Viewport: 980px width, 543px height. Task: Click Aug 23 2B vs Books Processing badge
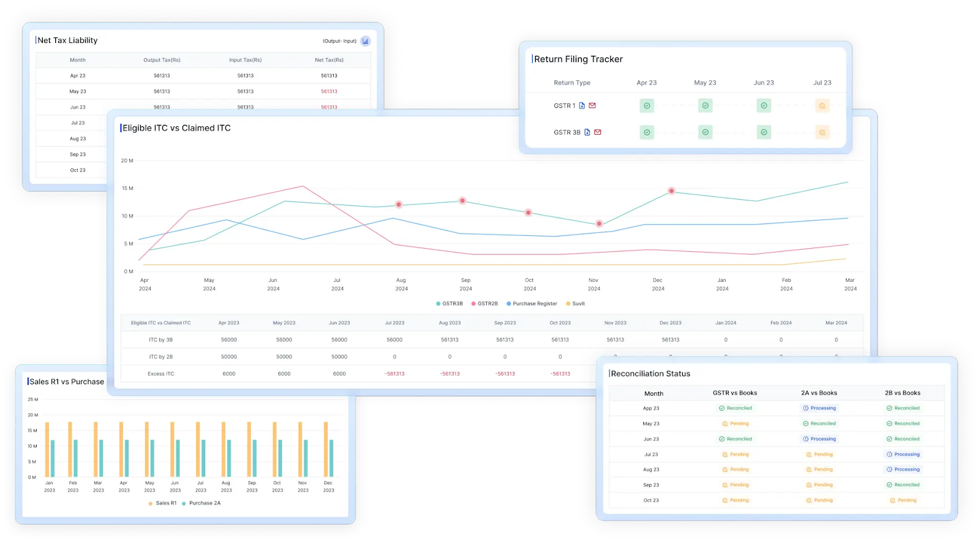point(903,469)
